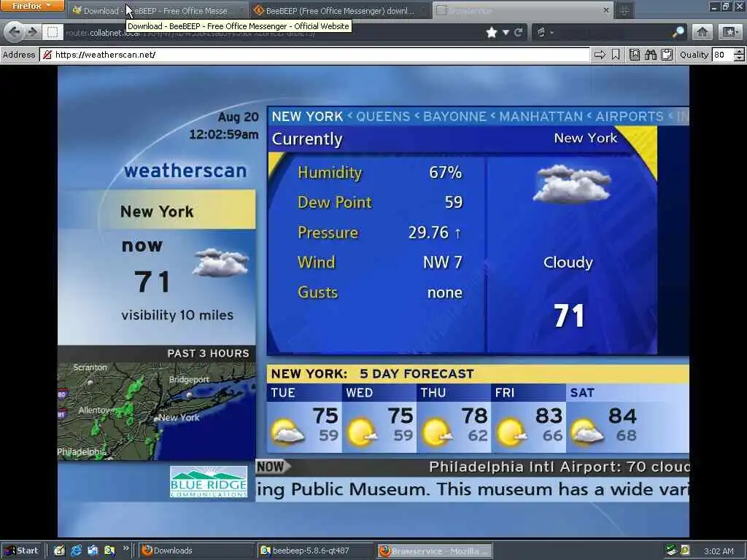Click the Pressure 29.76 value

tap(435, 233)
